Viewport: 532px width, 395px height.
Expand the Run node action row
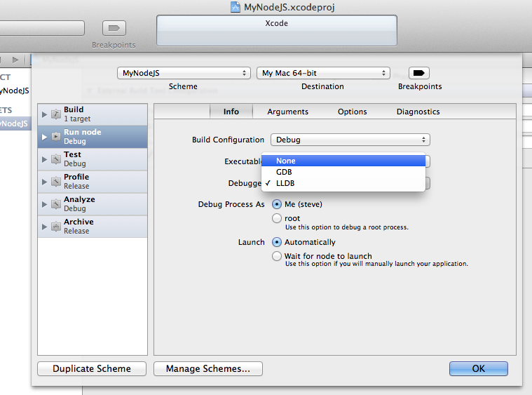tap(44, 137)
